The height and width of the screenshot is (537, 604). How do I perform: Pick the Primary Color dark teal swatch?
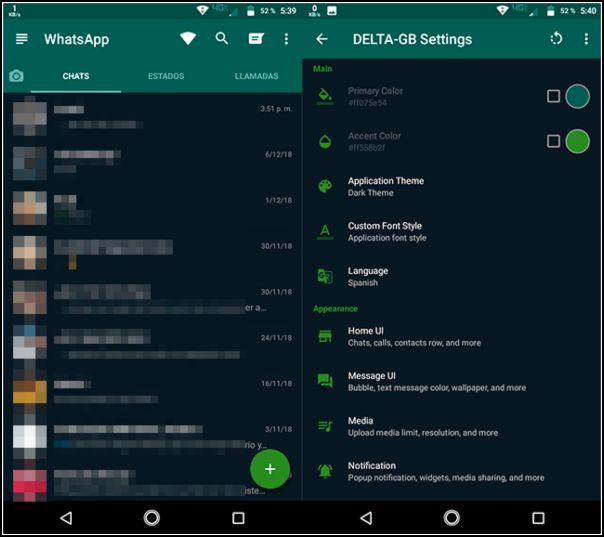[577, 96]
